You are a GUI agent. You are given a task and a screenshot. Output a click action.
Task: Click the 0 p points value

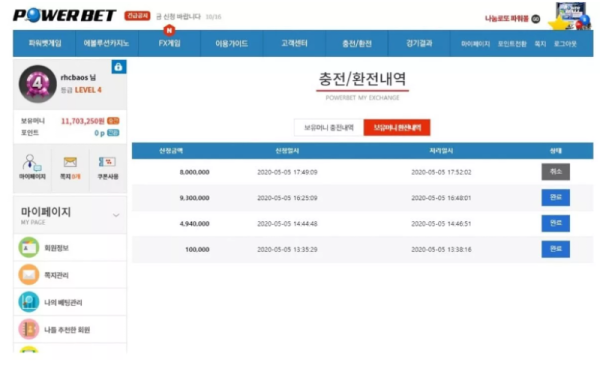click(99, 133)
